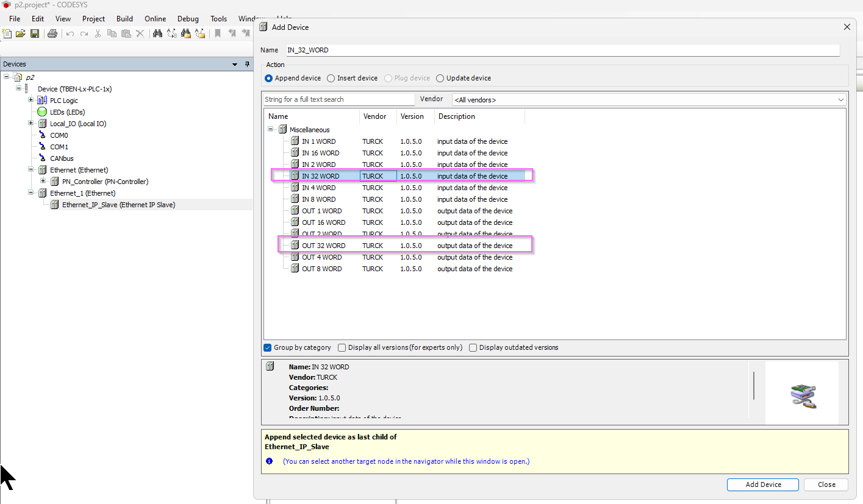Click the Find in Project icon
863x504 pixels.
click(185, 34)
